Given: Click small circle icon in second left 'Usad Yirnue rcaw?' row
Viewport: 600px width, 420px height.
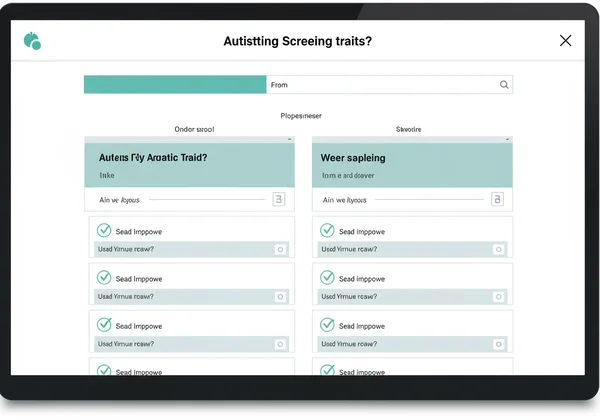Looking at the screenshot, I should [x=280, y=297].
